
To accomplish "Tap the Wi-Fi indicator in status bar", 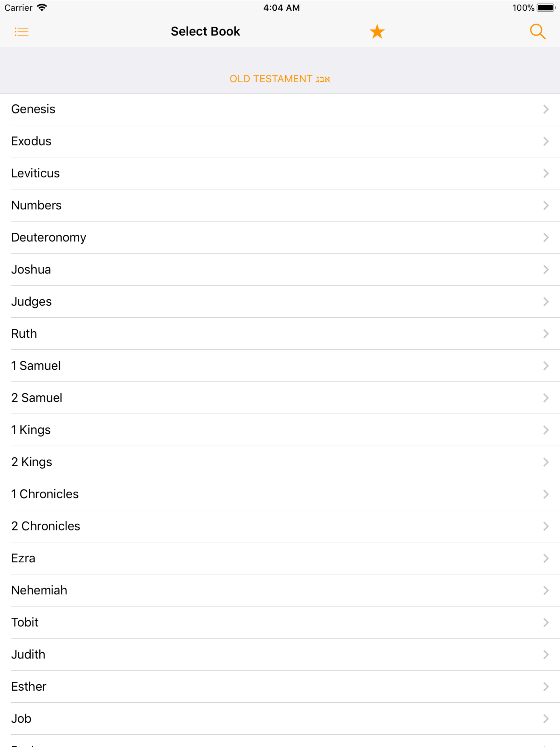I will (x=42, y=7).
